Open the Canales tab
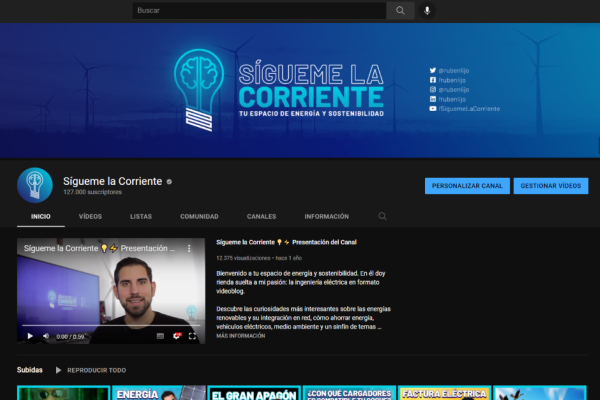The height and width of the screenshot is (400, 600). (x=261, y=217)
